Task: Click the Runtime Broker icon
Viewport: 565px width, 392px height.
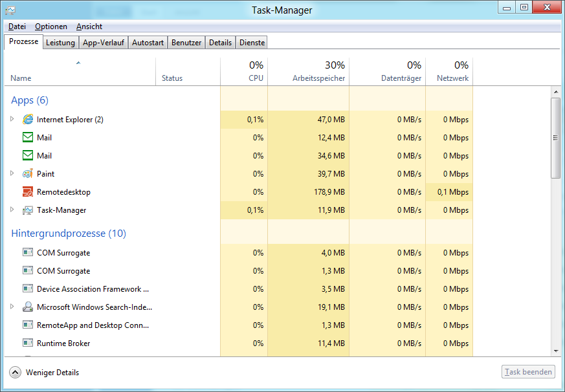Action: pos(28,343)
